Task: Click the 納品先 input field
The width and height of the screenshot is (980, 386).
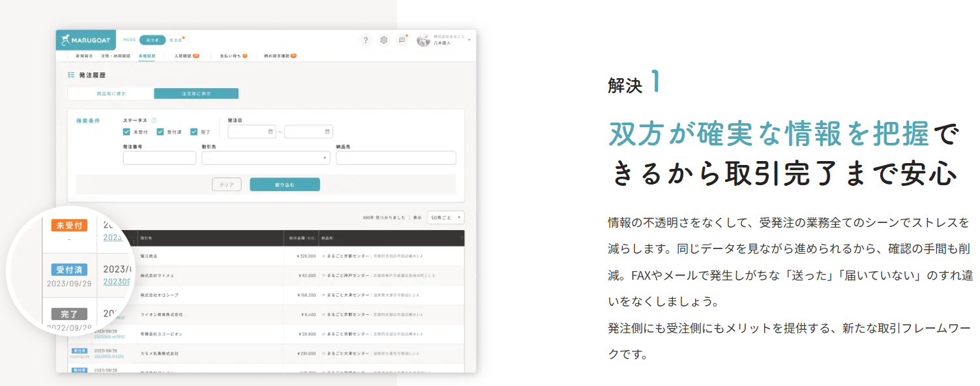Action: pyautogui.click(x=396, y=158)
